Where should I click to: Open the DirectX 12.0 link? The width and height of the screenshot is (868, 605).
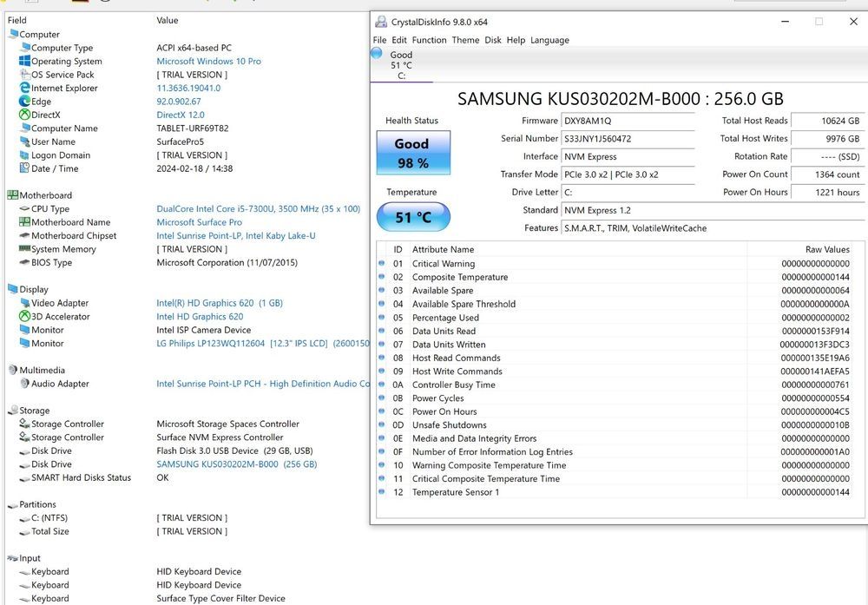click(x=181, y=115)
